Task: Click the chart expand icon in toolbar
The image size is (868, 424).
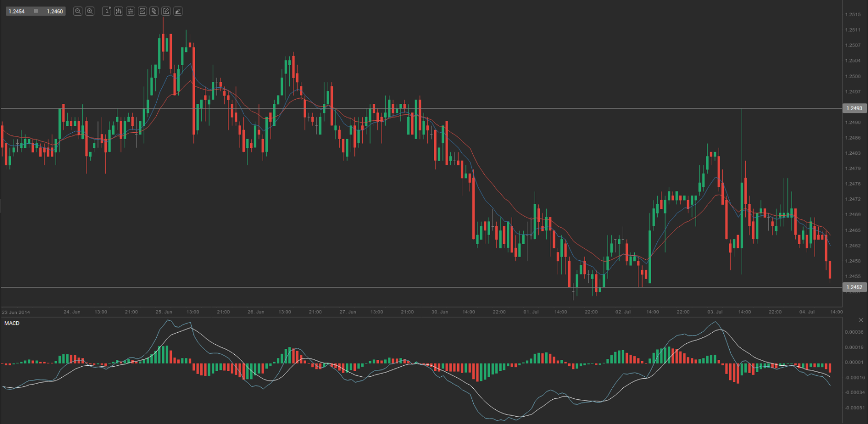Action: tap(142, 11)
